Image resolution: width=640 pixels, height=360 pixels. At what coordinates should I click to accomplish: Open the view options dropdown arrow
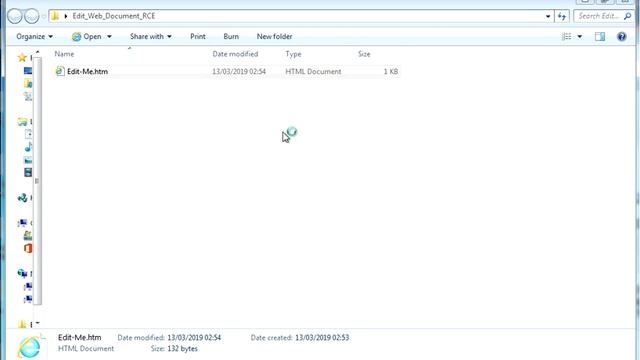(580, 37)
